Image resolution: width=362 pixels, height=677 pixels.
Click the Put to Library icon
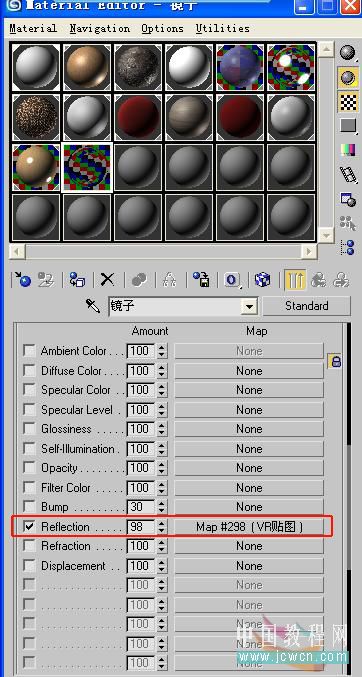click(x=200, y=280)
